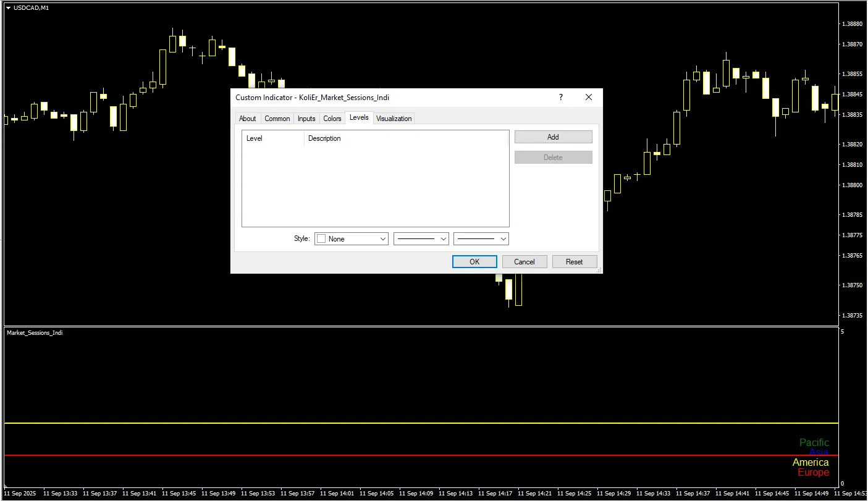
Task: Click the Pacific session label
Action: pos(814,442)
